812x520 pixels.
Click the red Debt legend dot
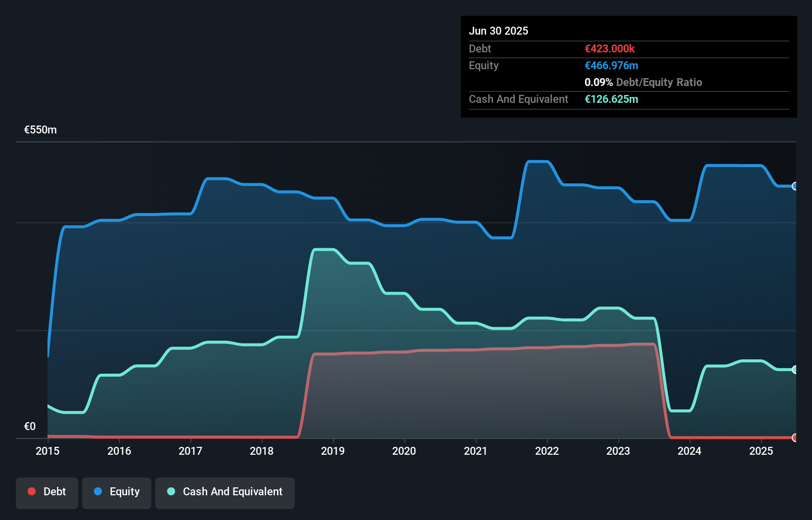[x=32, y=491]
